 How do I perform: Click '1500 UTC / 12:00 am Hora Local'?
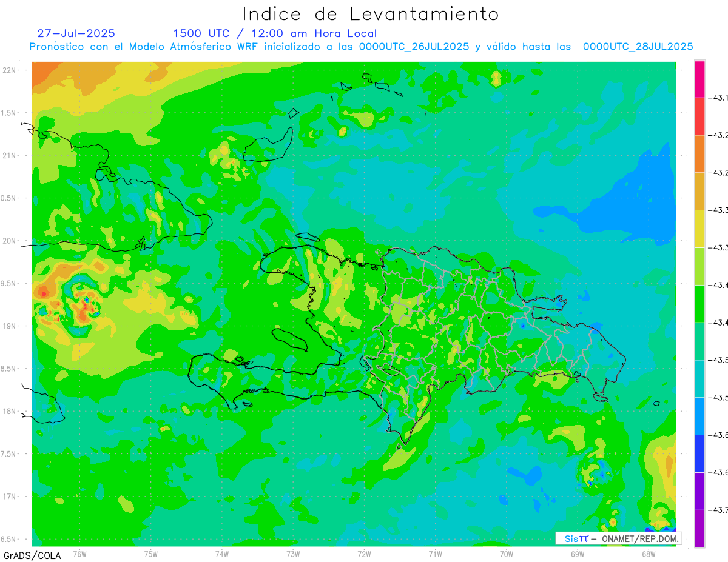[275, 33]
